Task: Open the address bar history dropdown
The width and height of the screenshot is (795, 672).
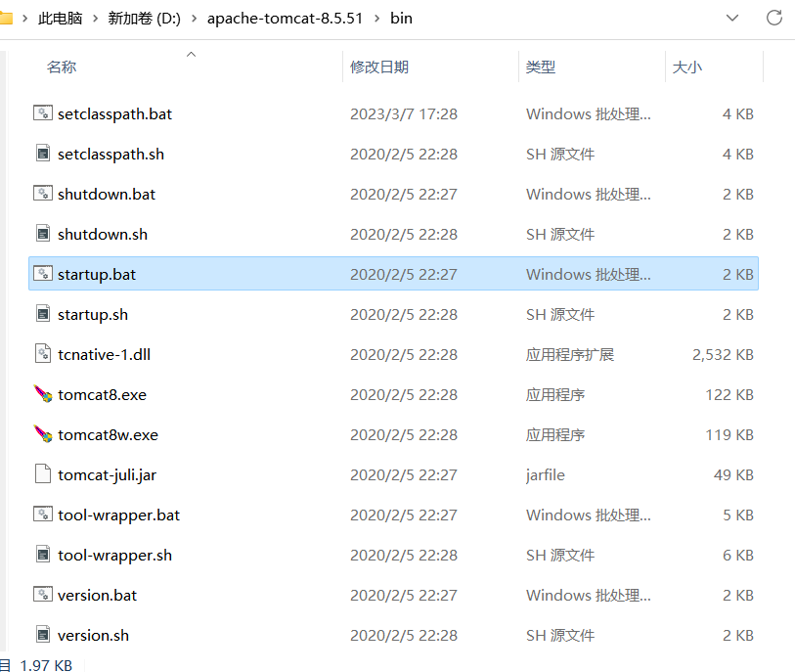Action: [732, 19]
